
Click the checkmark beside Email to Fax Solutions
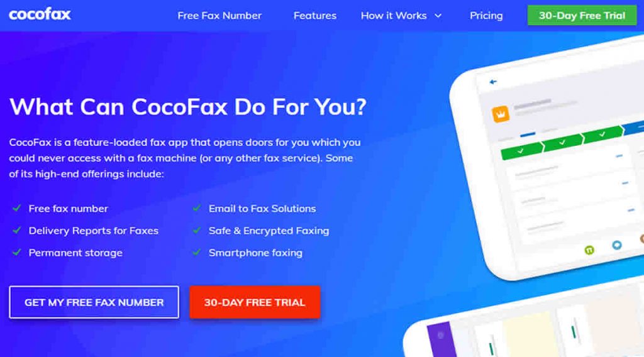click(x=197, y=208)
